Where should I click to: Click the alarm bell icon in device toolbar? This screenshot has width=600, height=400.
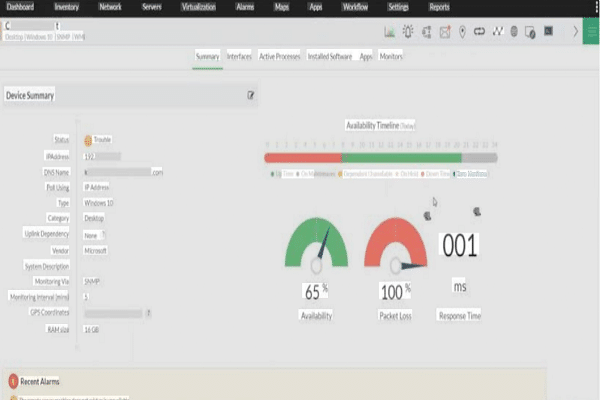click(408, 31)
